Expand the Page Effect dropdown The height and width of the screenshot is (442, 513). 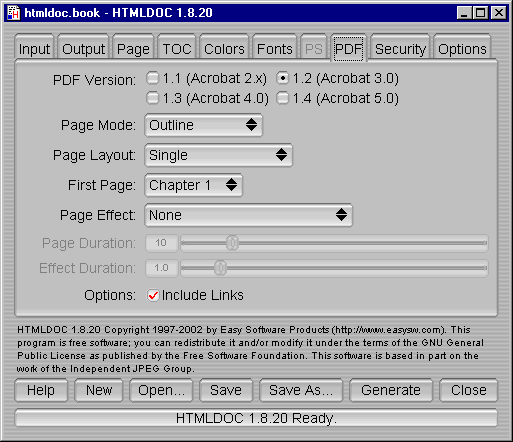(x=248, y=215)
